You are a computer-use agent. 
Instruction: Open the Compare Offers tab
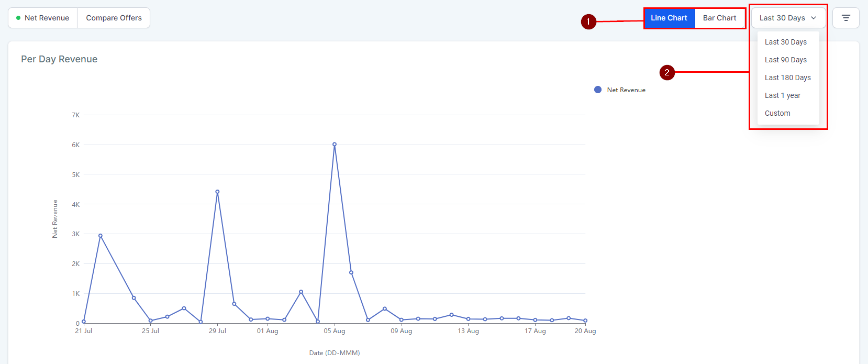point(114,18)
